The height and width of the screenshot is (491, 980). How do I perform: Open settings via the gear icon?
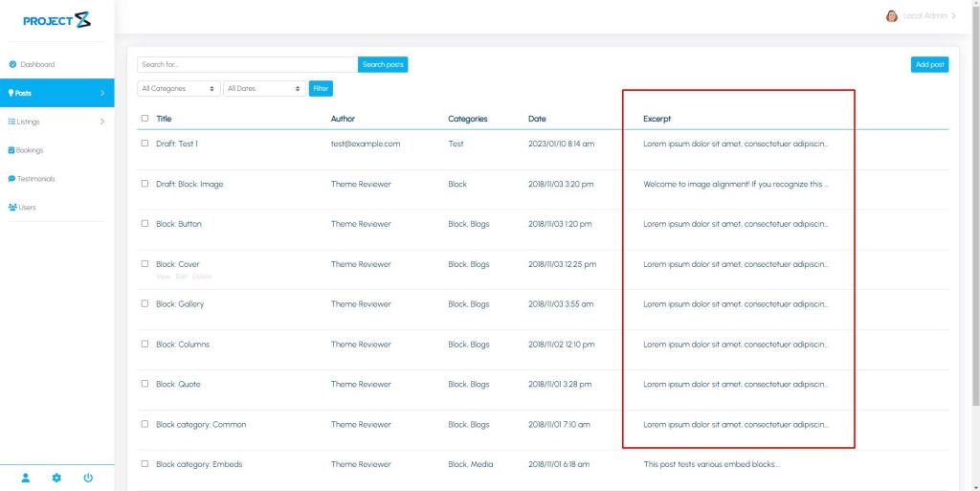pyautogui.click(x=56, y=478)
